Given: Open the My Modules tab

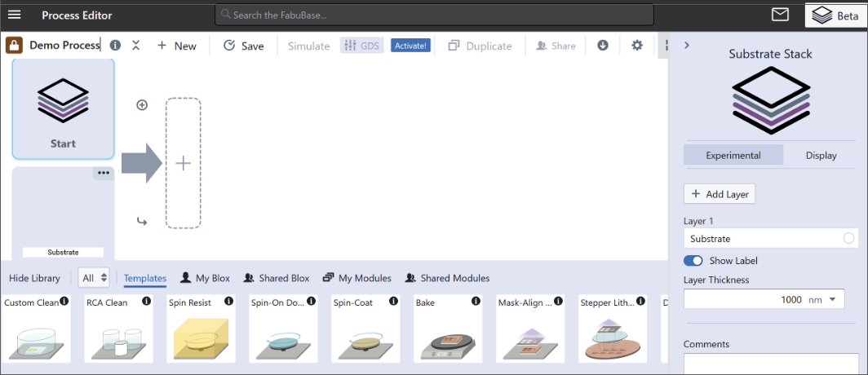Looking at the screenshot, I should (x=357, y=278).
